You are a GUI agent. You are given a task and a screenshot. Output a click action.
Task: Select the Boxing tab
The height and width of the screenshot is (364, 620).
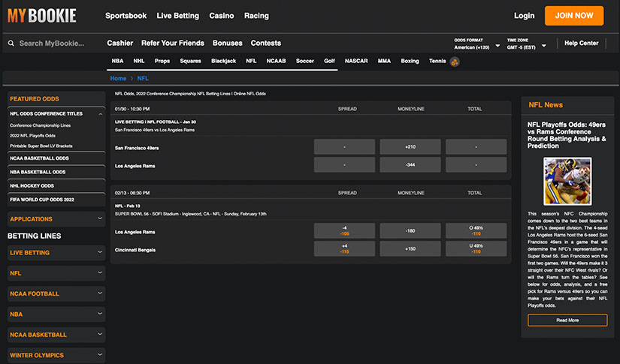point(410,61)
